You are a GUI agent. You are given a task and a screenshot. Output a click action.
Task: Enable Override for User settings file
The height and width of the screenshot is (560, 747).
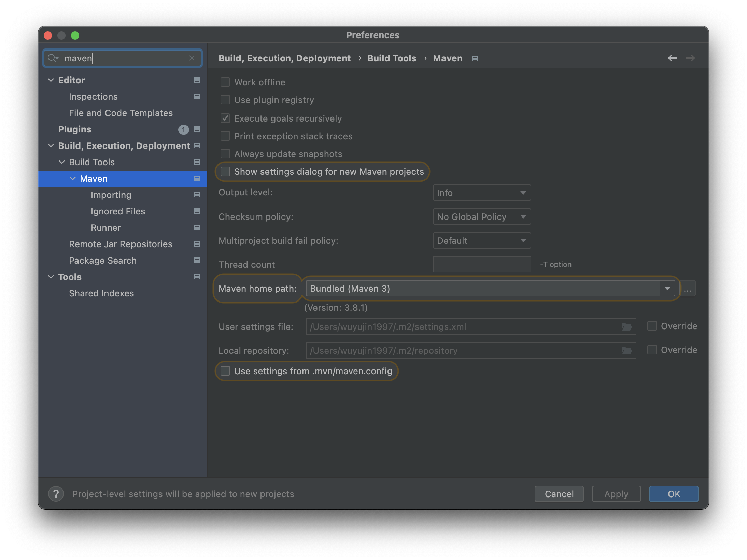pos(652,326)
